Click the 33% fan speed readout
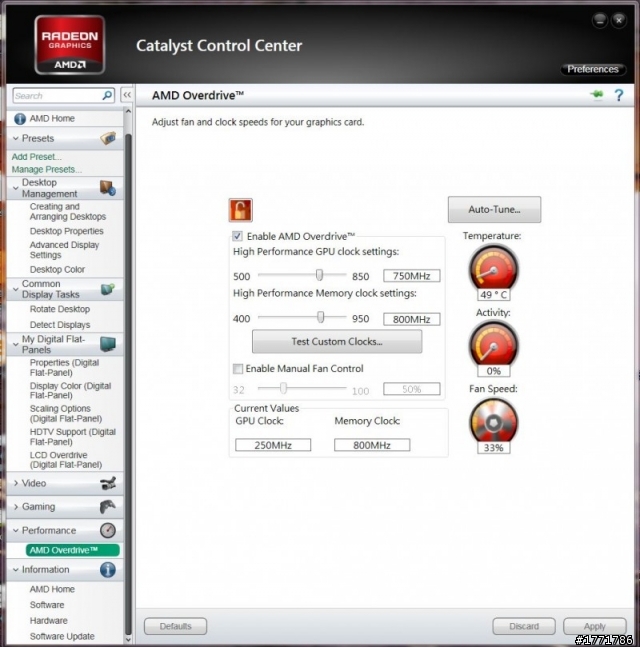Viewport: 640px width, 648px height. coord(493,448)
